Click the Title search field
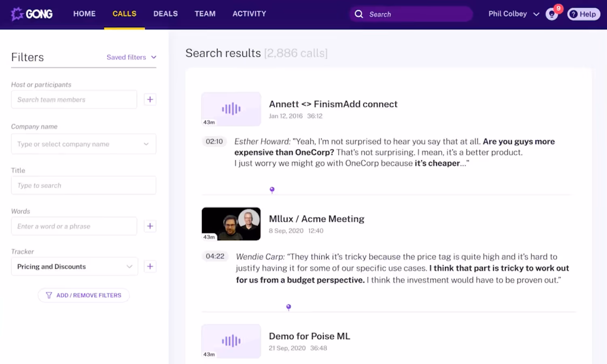Viewport: 607px width, 364px height. tap(84, 186)
